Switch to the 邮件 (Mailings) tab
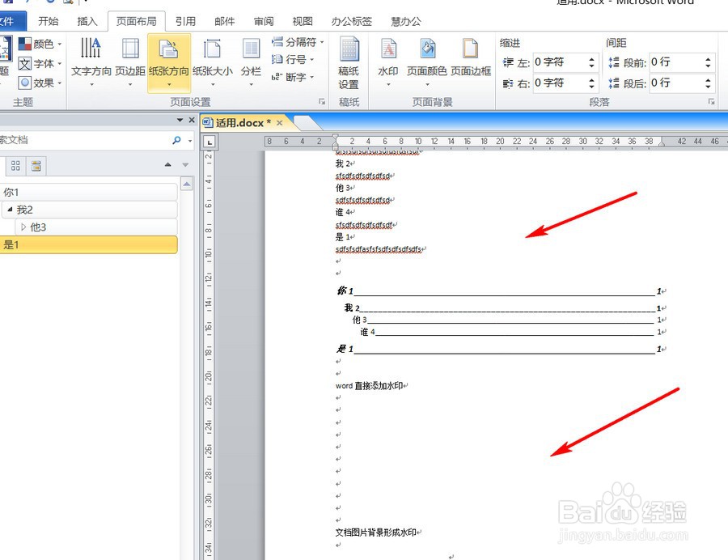This screenshot has width=728, height=560. coord(225,21)
